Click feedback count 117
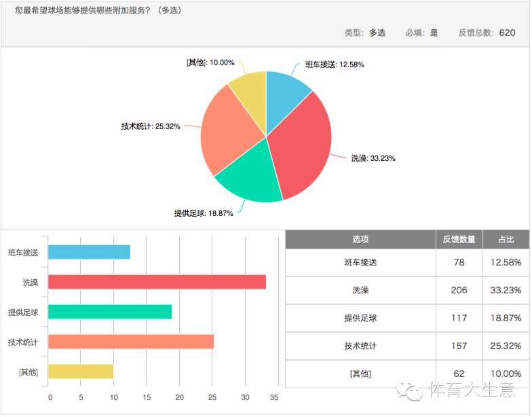The image size is (532, 417). point(459,318)
